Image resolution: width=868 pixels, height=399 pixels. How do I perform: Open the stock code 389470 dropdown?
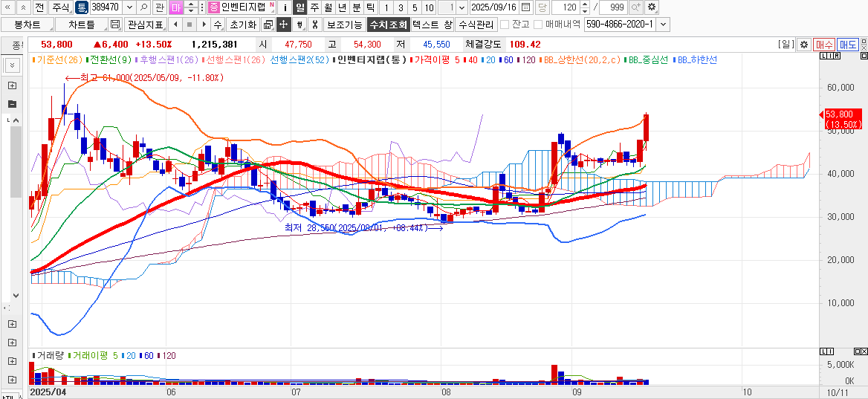(x=129, y=7)
